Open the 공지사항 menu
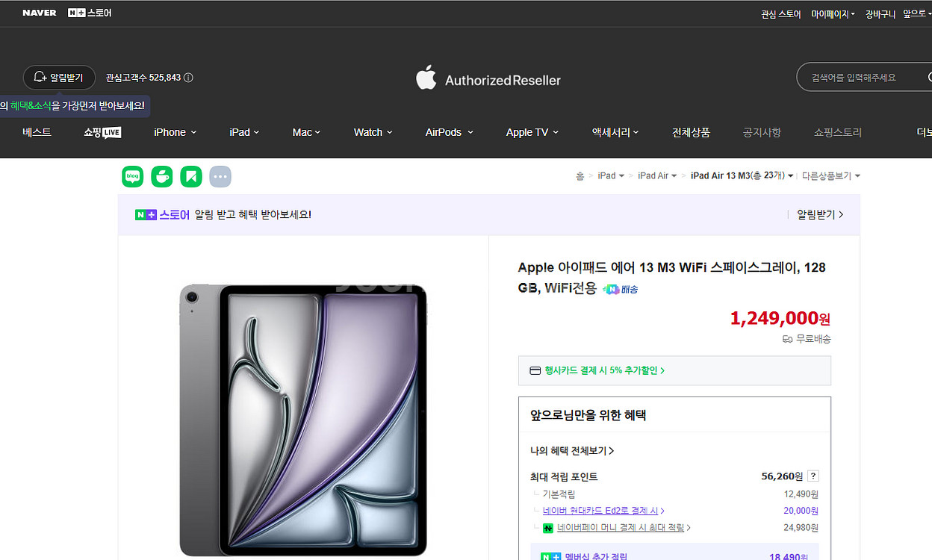 (762, 132)
